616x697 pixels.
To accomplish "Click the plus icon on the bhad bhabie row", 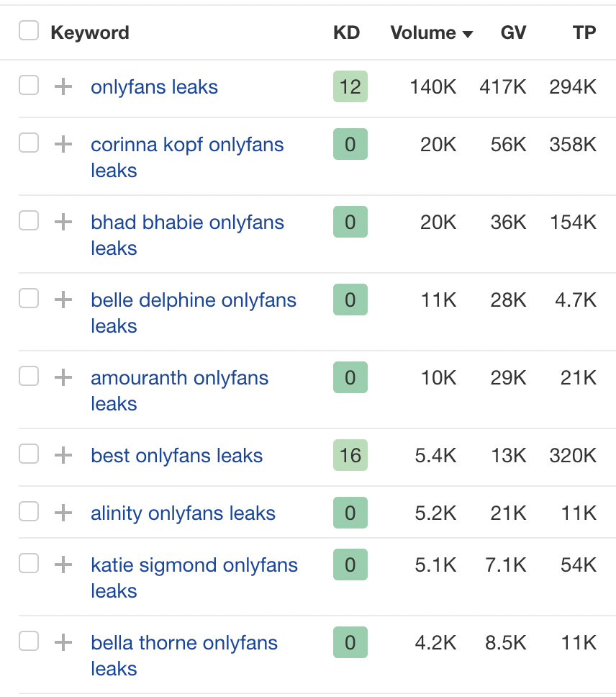I will click(x=63, y=222).
